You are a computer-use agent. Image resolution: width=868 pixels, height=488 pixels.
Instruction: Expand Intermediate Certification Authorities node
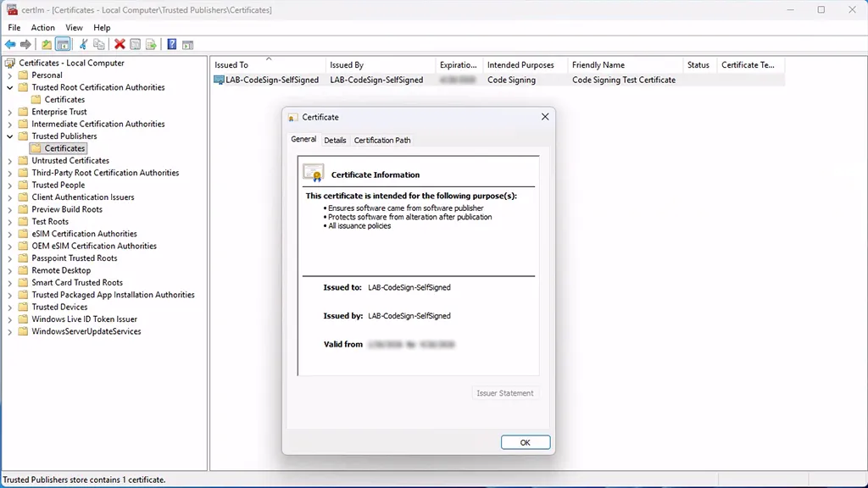[10, 124]
